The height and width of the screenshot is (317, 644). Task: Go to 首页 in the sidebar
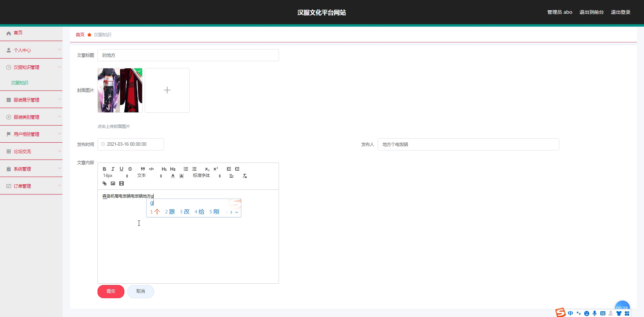click(x=31, y=33)
